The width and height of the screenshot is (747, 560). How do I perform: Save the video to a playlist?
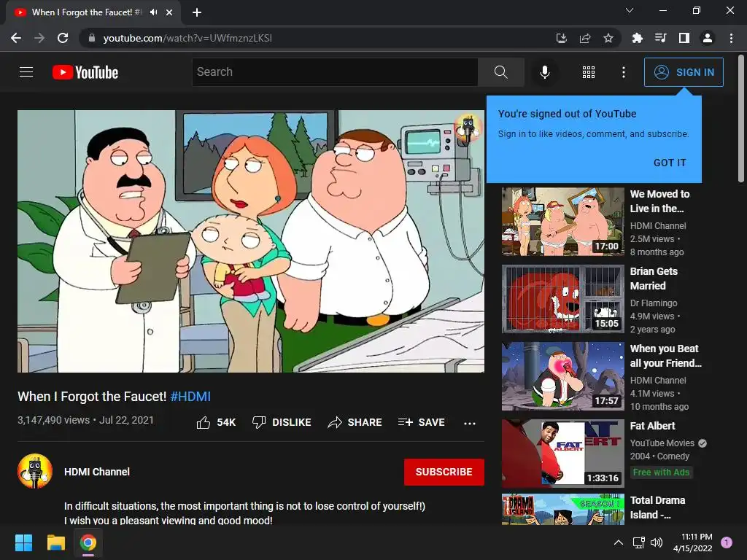[422, 422]
